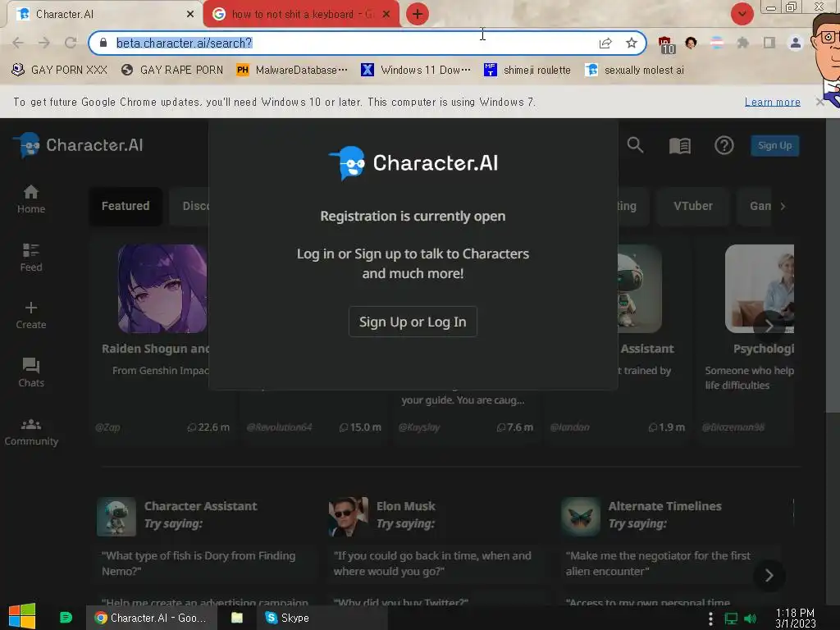Dismiss the Chrome update notice bar

[819, 102]
